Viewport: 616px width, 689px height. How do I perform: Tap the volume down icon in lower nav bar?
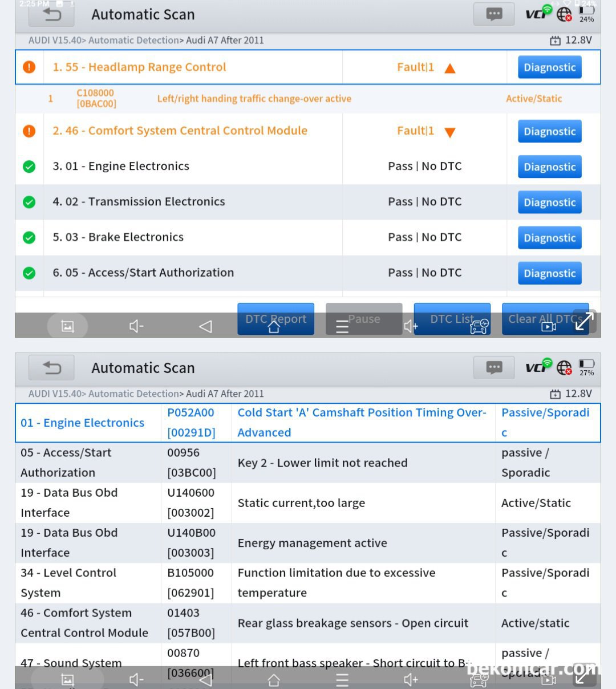136,680
